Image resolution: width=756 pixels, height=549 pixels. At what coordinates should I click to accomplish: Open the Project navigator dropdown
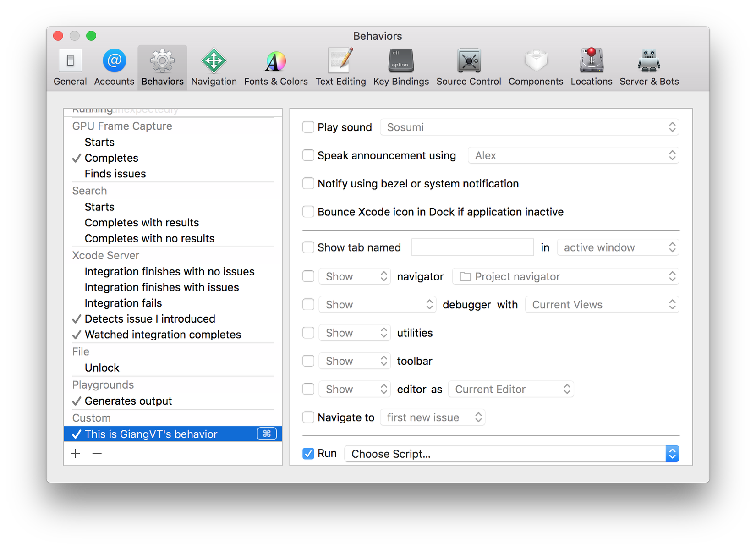565,276
